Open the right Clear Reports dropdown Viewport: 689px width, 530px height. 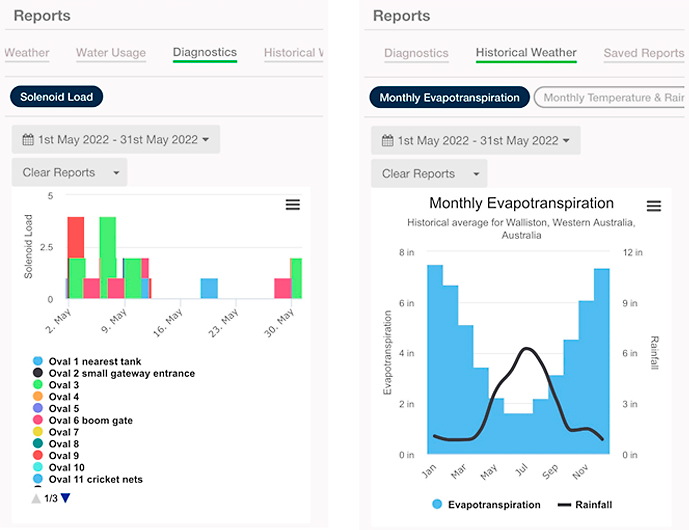429,174
